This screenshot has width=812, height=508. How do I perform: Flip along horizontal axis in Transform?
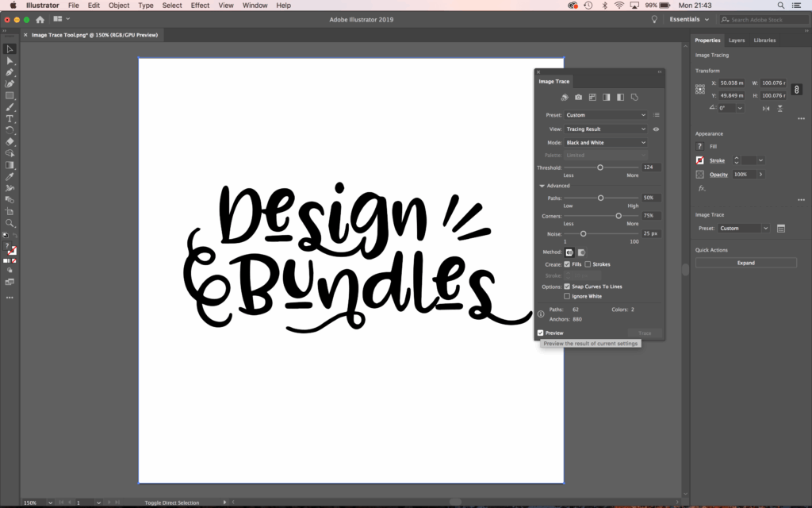(x=766, y=108)
